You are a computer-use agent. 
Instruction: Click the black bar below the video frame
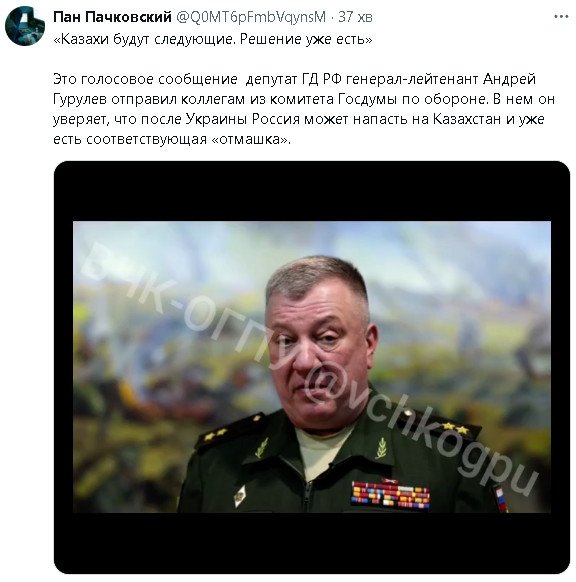pos(312,542)
